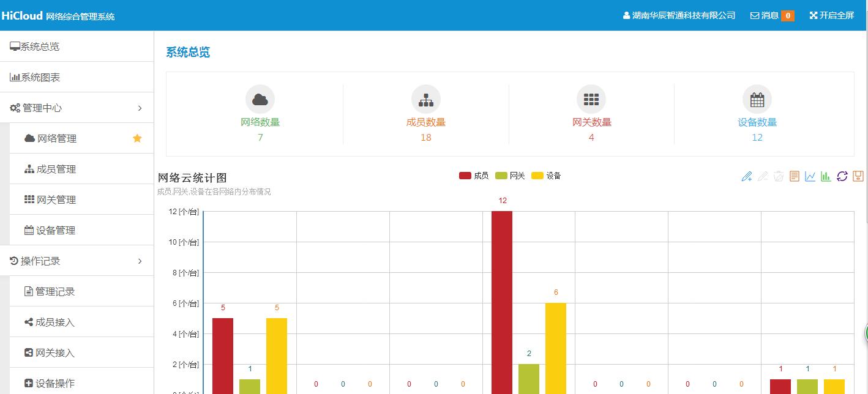868x394 pixels.
Task: Save chart as image icon
Action: pyautogui.click(x=858, y=177)
